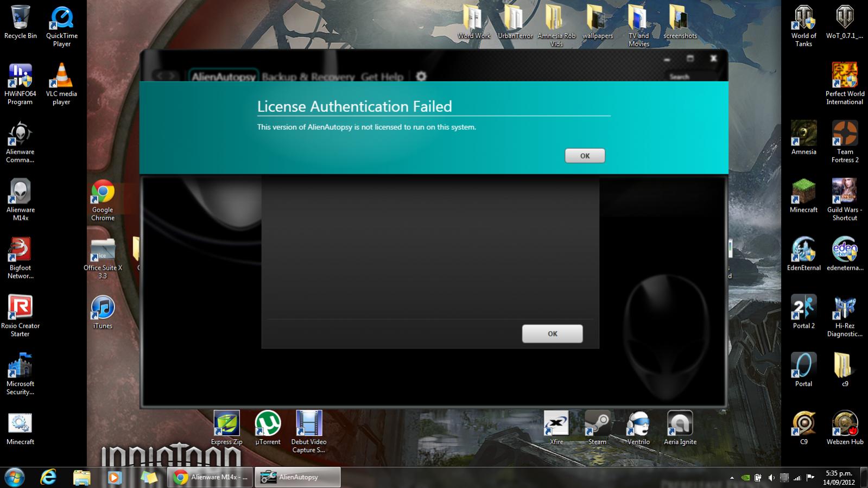
Task: Open the c9 folder
Action: [845, 371]
